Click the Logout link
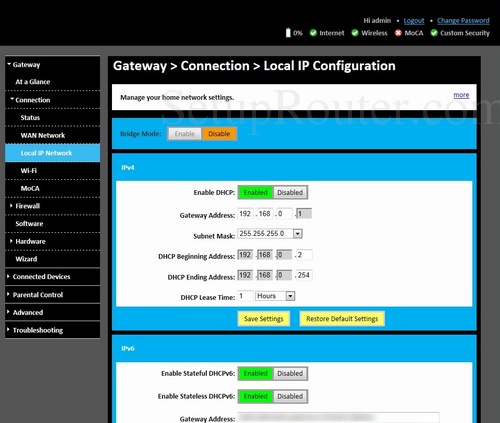Viewport: 500px width, 423px height. tap(414, 21)
